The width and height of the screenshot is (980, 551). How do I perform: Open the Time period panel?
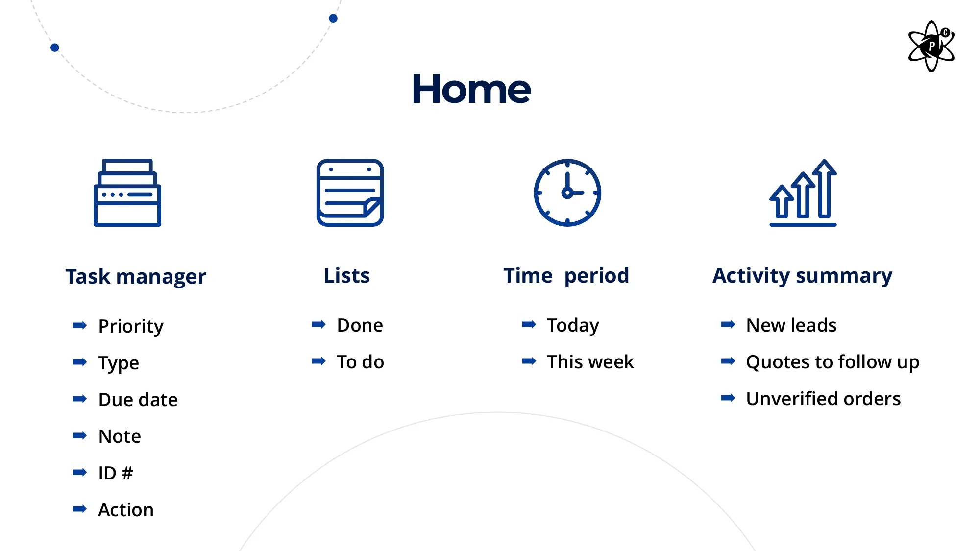[565, 274]
